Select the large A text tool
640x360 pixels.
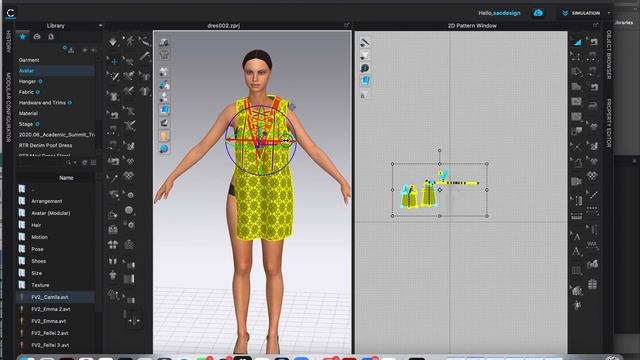tap(576, 251)
